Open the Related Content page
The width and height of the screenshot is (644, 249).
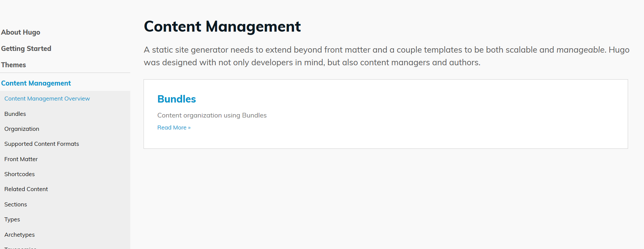click(26, 189)
